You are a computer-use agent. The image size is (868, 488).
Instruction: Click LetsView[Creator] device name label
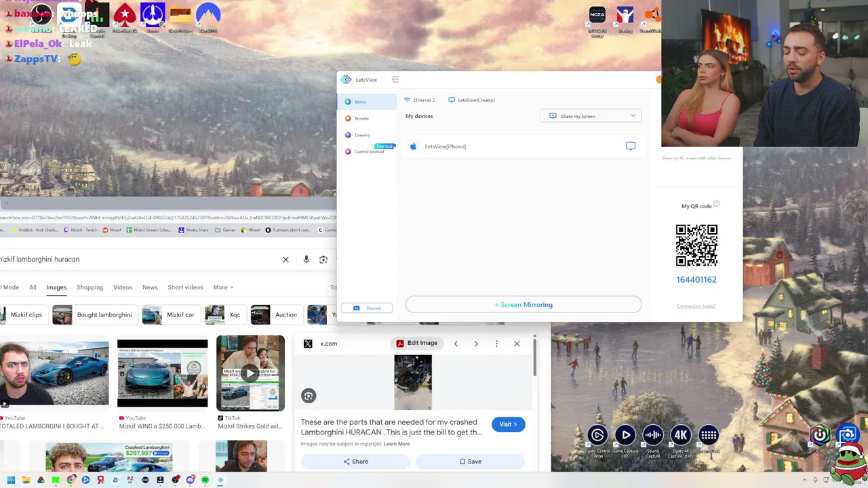point(476,100)
